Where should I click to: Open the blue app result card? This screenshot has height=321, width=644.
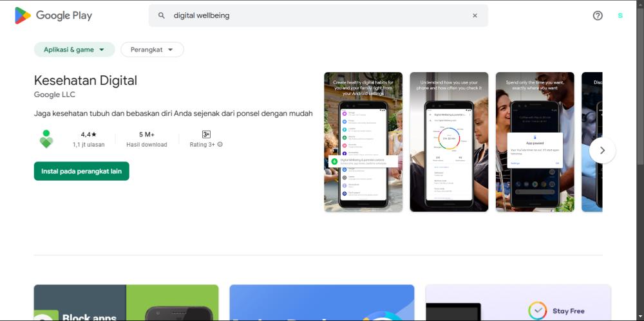tap(321, 302)
